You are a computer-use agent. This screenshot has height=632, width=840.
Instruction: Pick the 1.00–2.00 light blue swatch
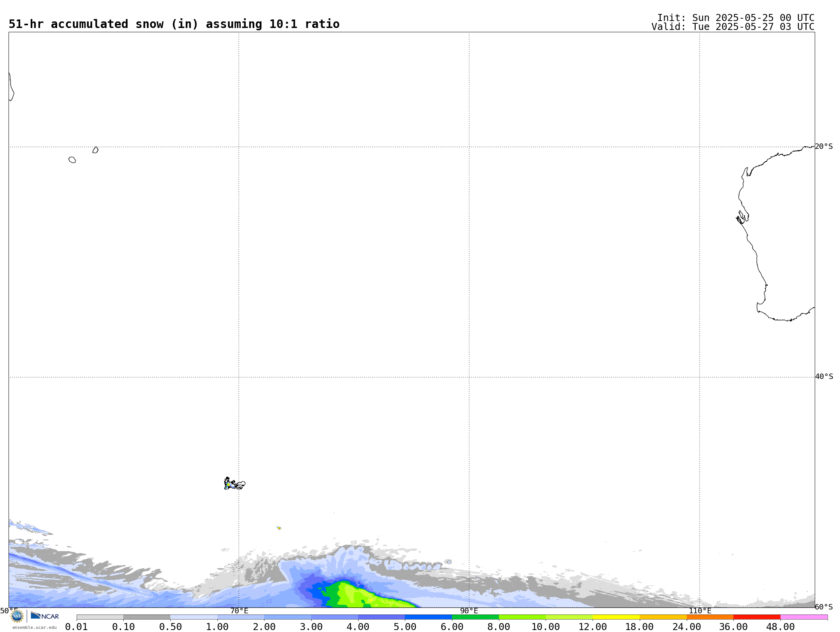(x=241, y=617)
